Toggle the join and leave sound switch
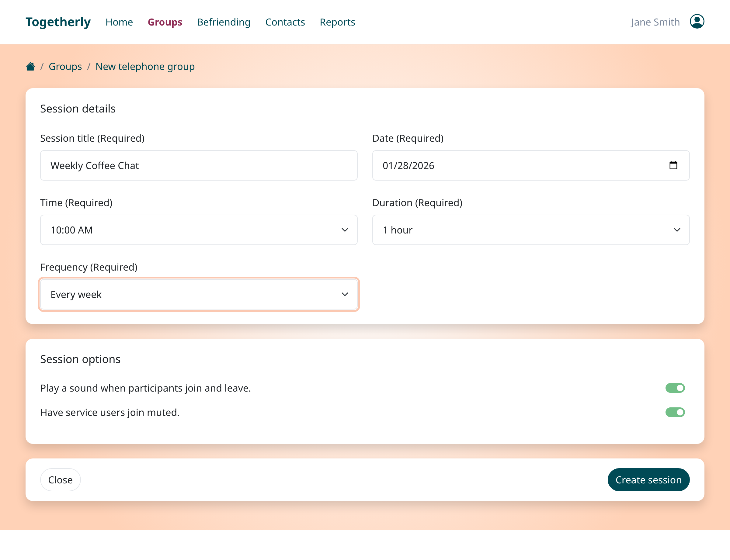730x560 pixels. 675,388
